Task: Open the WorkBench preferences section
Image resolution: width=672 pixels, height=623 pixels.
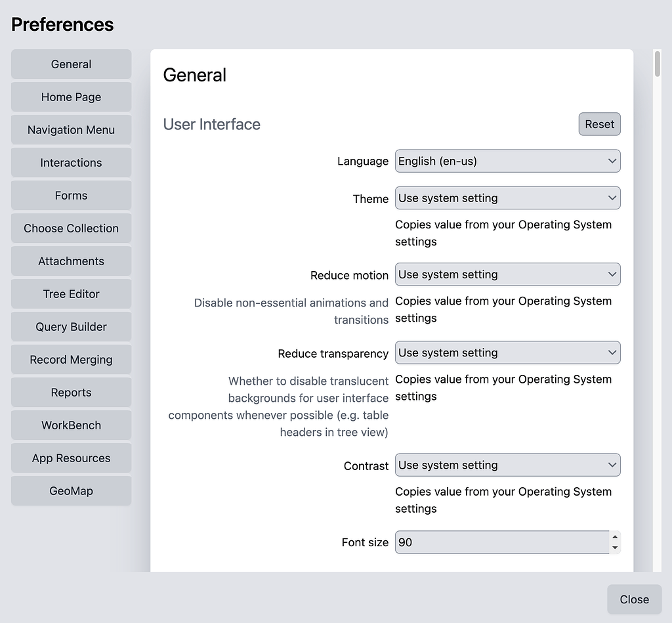Action: pos(71,425)
